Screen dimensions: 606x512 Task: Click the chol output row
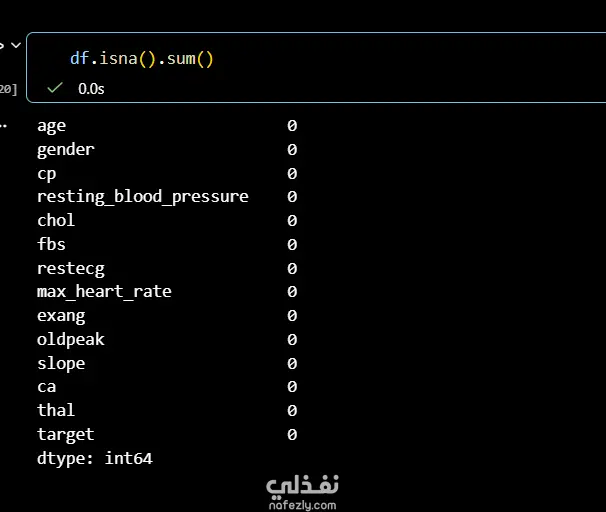(x=167, y=221)
